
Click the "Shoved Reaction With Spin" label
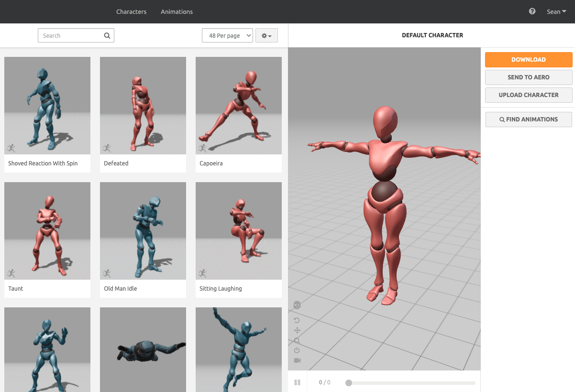point(43,163)
